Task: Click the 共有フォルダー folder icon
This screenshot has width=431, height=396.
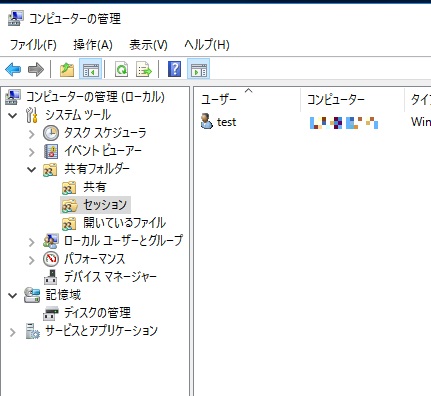Action: 50,169
